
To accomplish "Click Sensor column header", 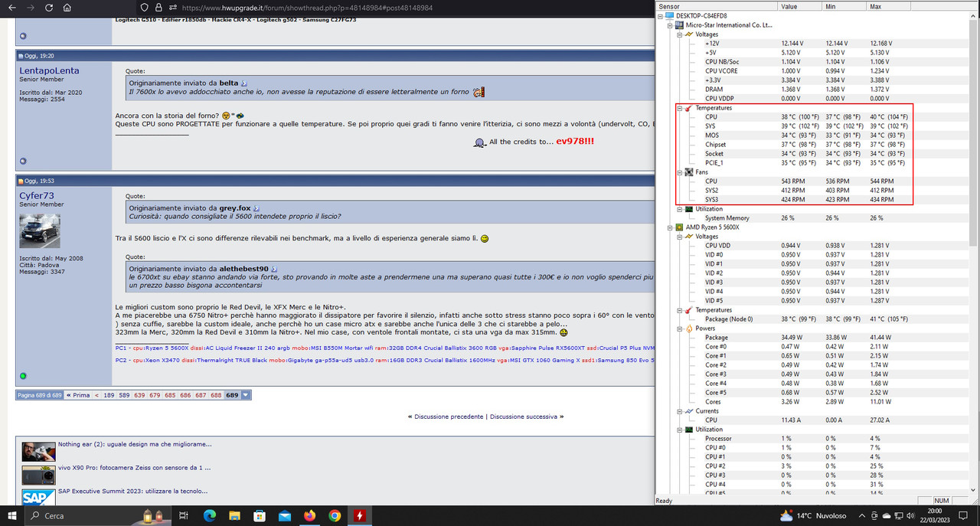I will point(716,6).
